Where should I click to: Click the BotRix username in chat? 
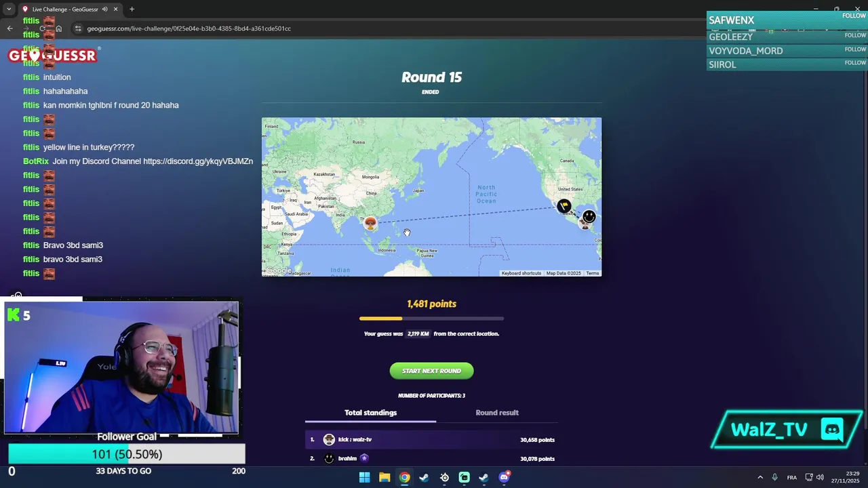coord(35,161)
